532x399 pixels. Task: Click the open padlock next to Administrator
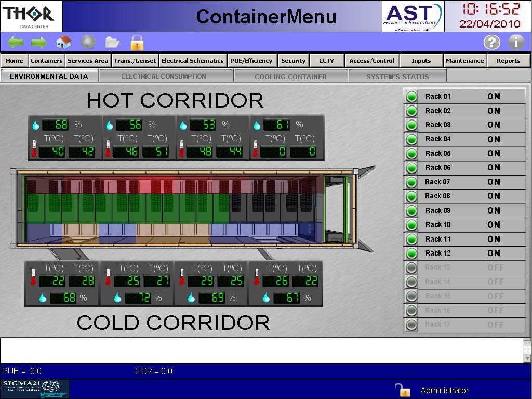pyautogui.click(x=402, y=390)
